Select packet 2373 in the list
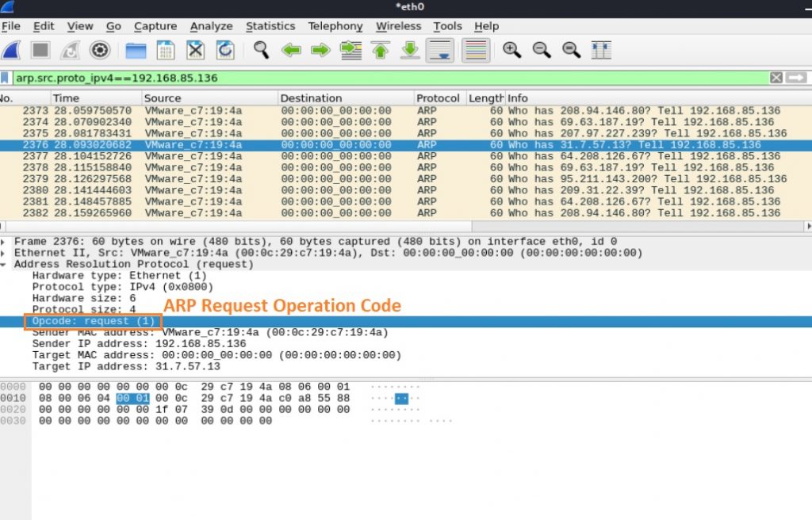 [406, 110]
